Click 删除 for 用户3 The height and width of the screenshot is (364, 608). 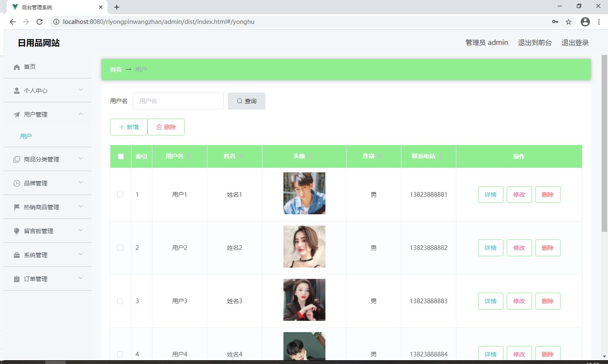(x=548, y=301)
